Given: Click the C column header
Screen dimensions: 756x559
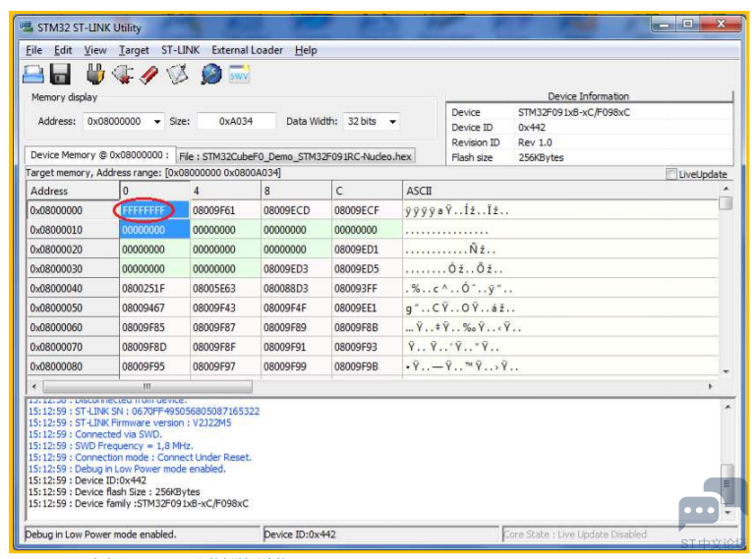Looking at the screenshot, I should pos(367,191).
